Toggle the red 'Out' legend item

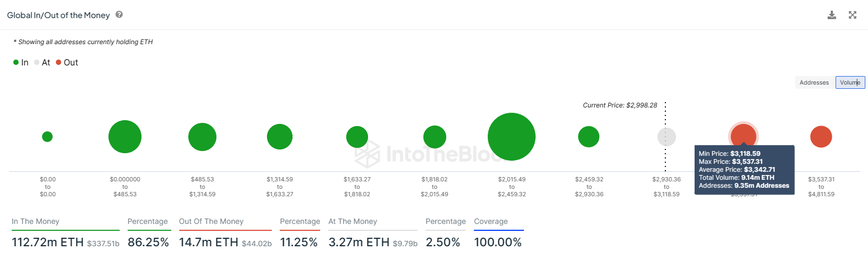[66, 62]
